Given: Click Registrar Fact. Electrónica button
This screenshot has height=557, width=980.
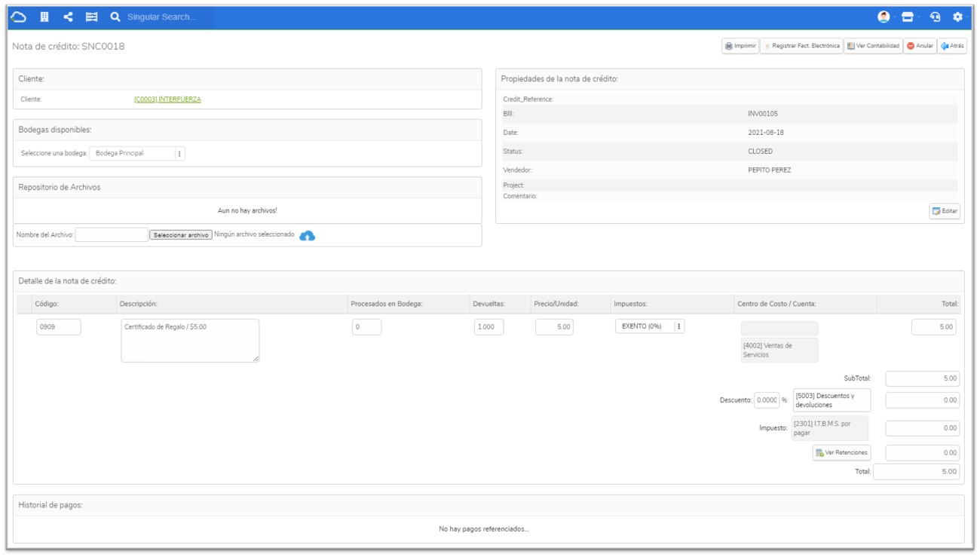Looking at the screenshot, I should (801, 46).
